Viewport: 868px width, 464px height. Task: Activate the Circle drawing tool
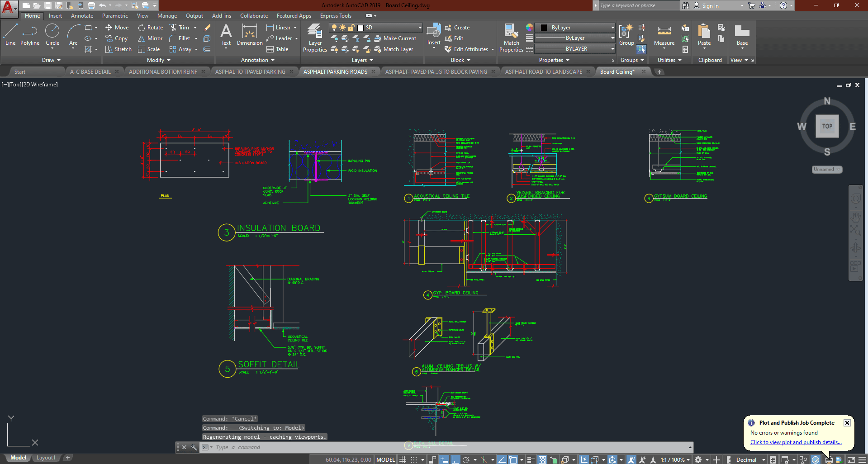[52, 32]
